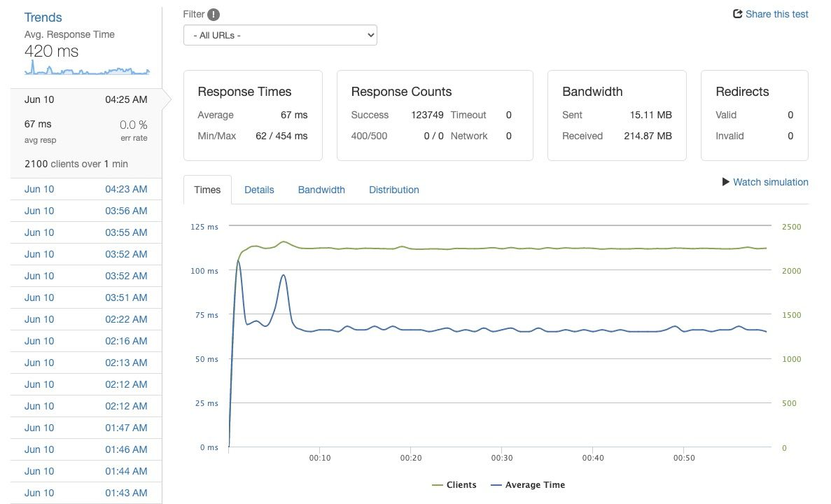Click the Redirects card heading
The width and height of the screenshot is (831, 504).
[742, 92]
